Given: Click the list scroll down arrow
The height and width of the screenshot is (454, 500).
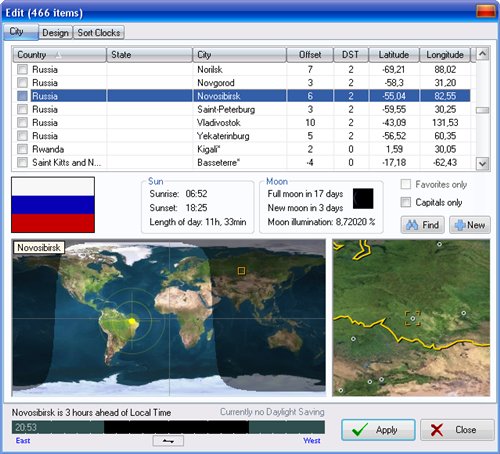Looking at the screenshot, I should pyautogui.click(x=482, y=164).
